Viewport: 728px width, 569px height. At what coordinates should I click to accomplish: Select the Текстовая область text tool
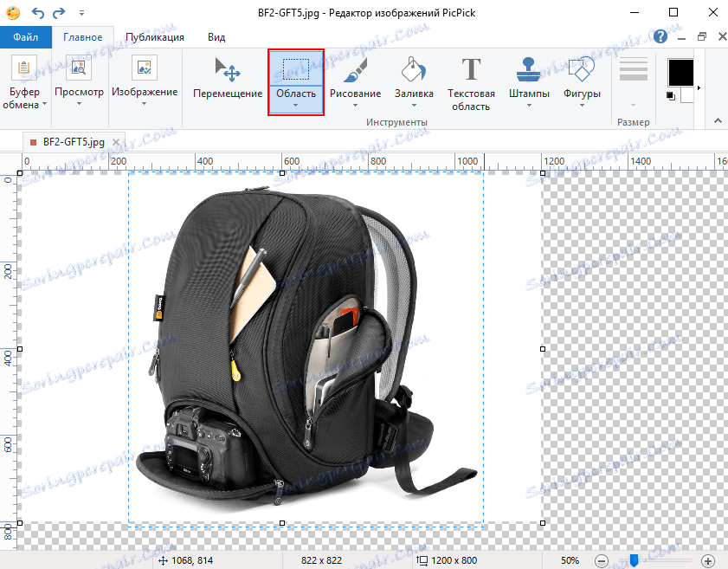tap(471, 84)
